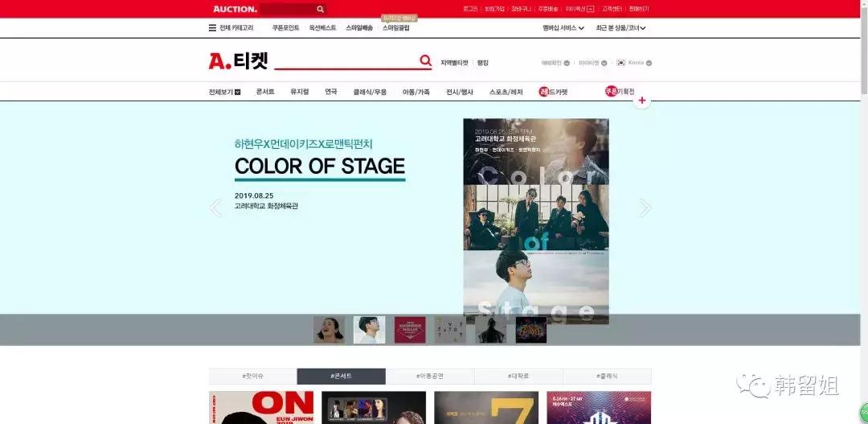Click the 판매하기 sell link
This screenshot has height=424, width=868.
[639, 9]
